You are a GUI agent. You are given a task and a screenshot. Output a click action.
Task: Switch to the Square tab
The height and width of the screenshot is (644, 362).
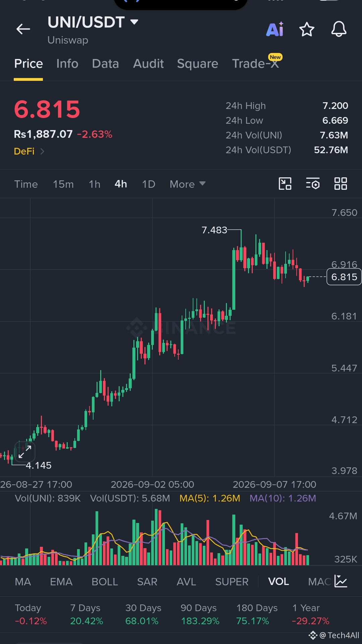tap(197, 64)
